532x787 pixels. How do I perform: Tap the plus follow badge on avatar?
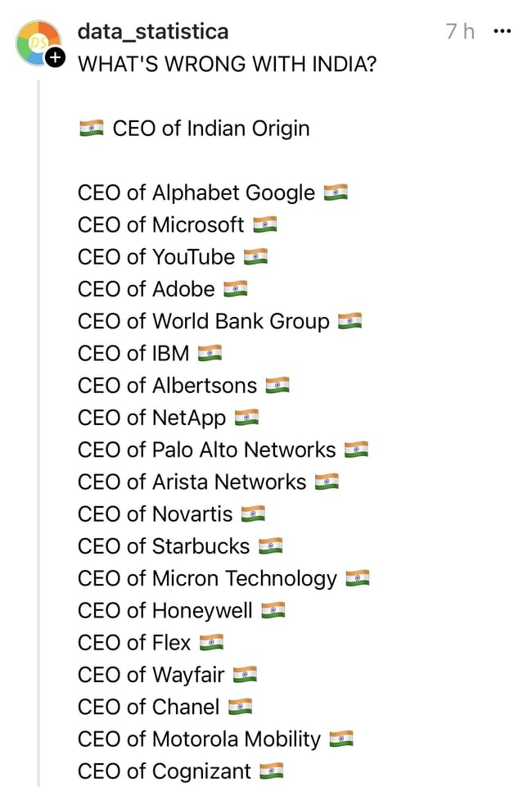(x=55, y=57)
